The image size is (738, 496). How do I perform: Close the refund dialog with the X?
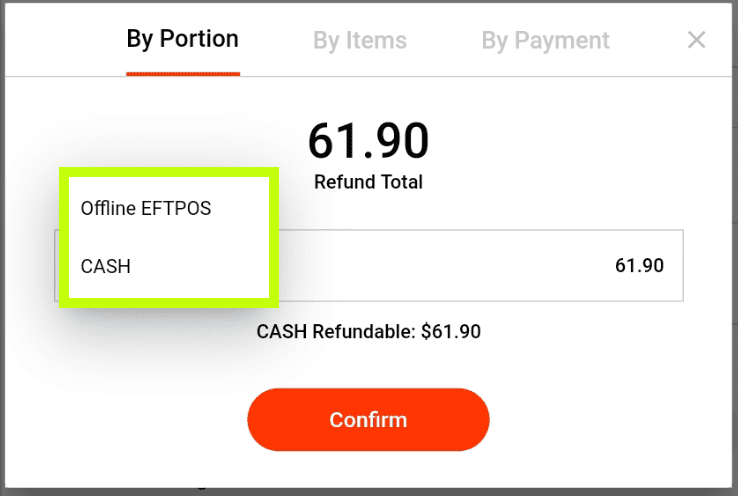click(x=697, y=40)
